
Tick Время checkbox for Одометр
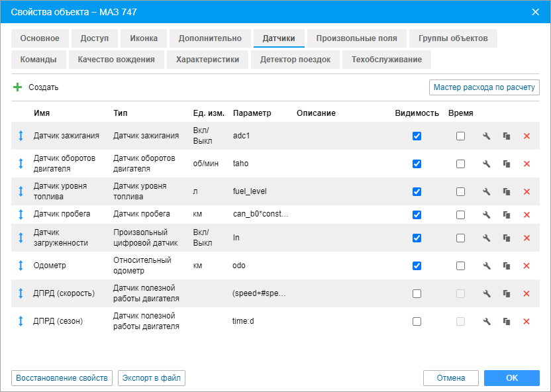point(460,266)
